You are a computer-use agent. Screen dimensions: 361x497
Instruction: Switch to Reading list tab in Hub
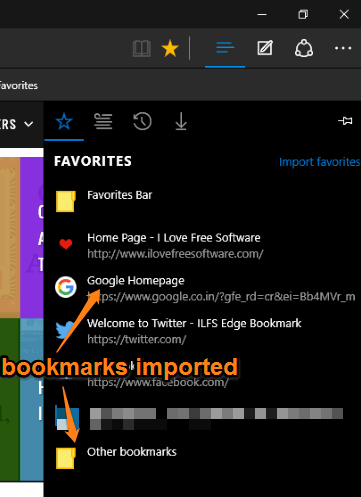pyautogui.click(x=103, y=121)
